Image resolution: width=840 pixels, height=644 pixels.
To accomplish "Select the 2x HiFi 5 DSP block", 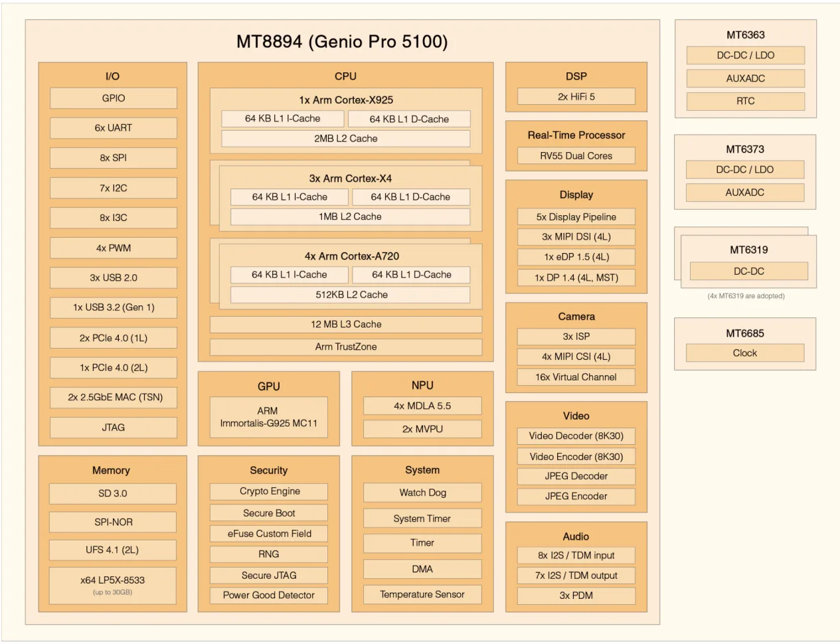I will coord(576,96).
